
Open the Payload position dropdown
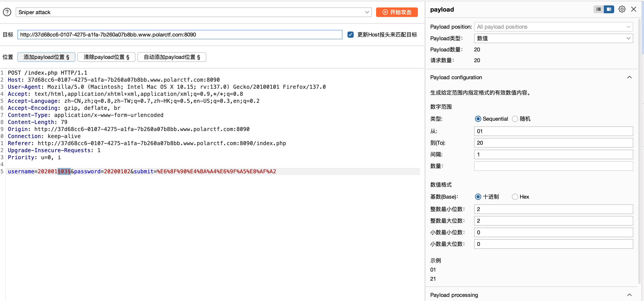(553, 27)
